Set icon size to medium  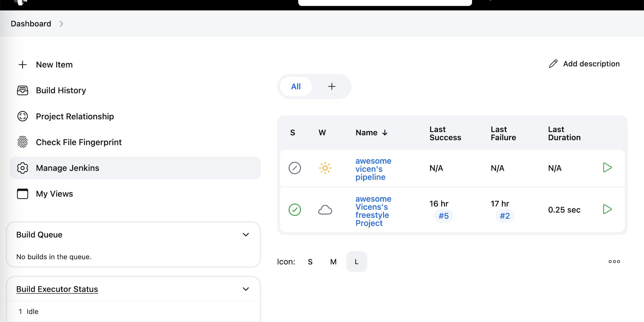333,262
